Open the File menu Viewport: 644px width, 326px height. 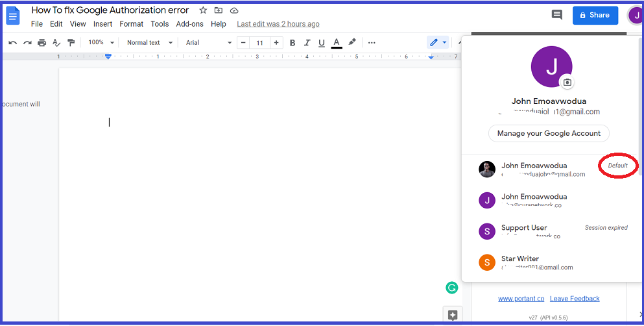coord(36,24)
